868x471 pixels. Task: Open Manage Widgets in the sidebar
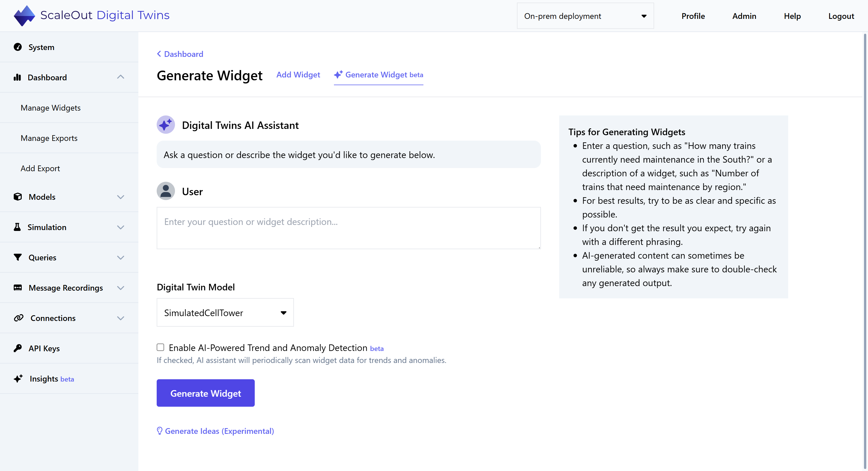click(x=69, y=107)
